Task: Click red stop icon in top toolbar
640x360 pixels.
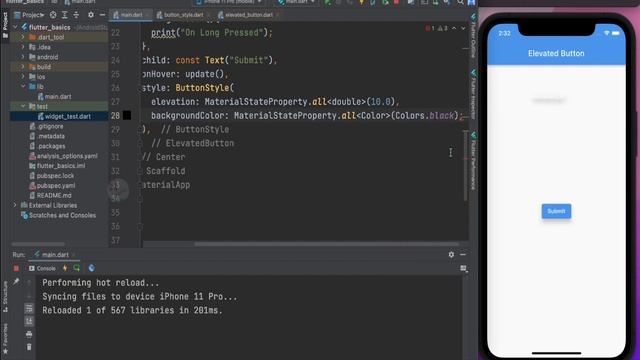Action: tap(396, 2)
